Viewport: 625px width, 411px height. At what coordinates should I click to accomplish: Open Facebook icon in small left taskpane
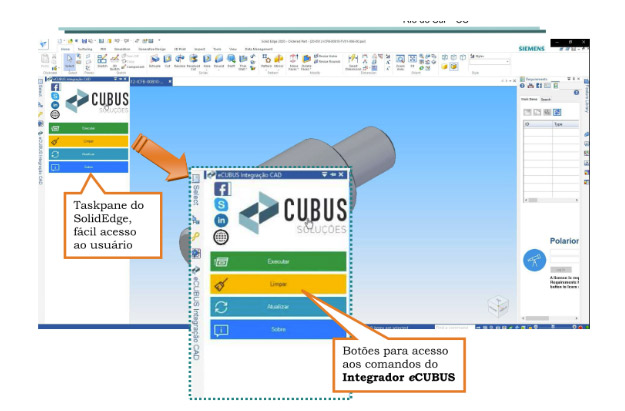point(55,87)
